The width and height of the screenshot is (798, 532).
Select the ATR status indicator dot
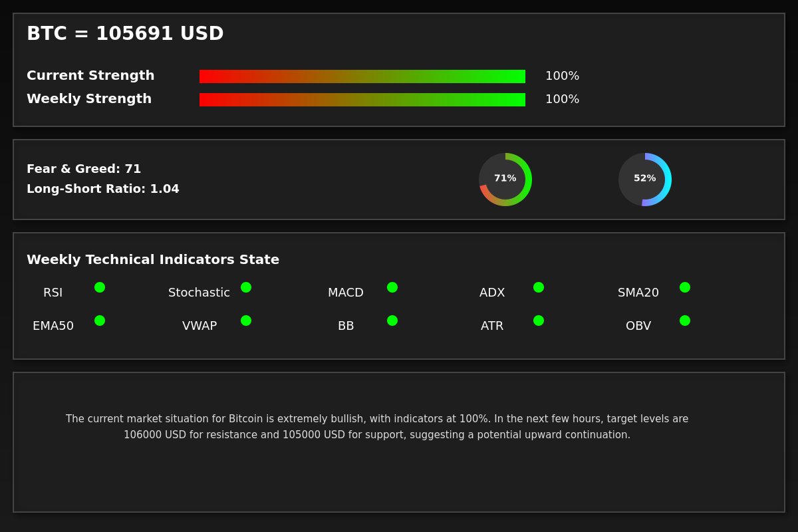(x=539, y=321)
